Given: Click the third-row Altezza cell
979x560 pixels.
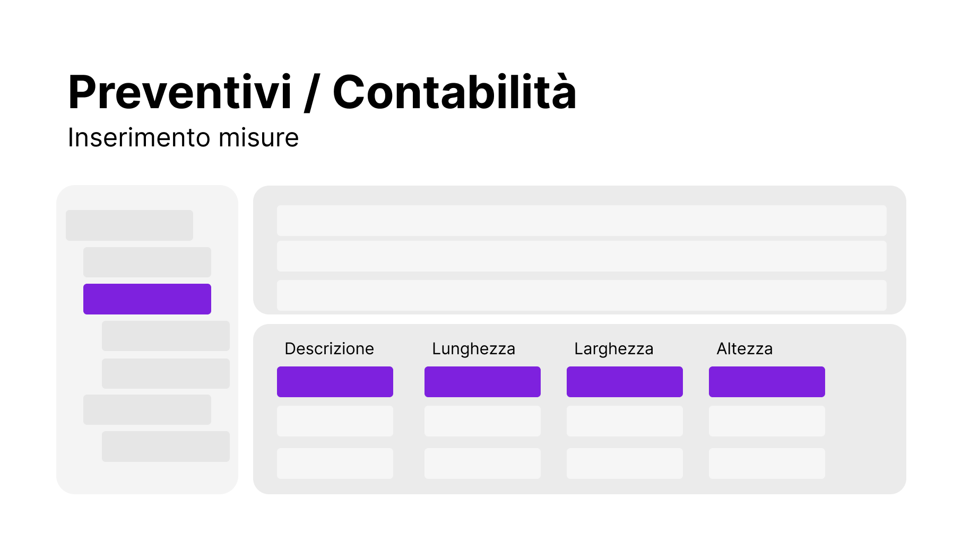Looking at the screenshot, I should point(767,463).
